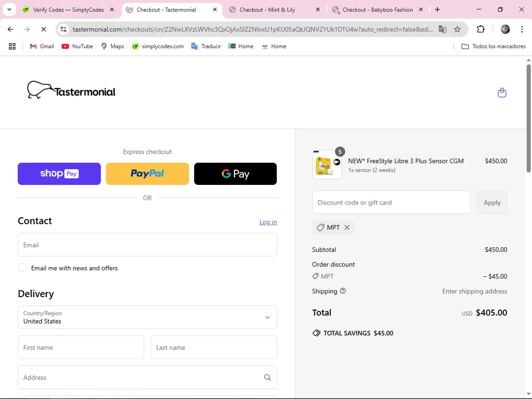Select the Checkout - Tastermonial tab

[x=166, y=10]
